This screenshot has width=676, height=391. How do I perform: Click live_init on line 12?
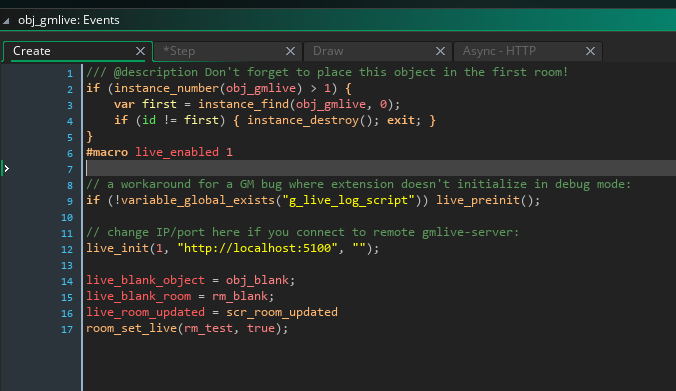click(117, 248)
